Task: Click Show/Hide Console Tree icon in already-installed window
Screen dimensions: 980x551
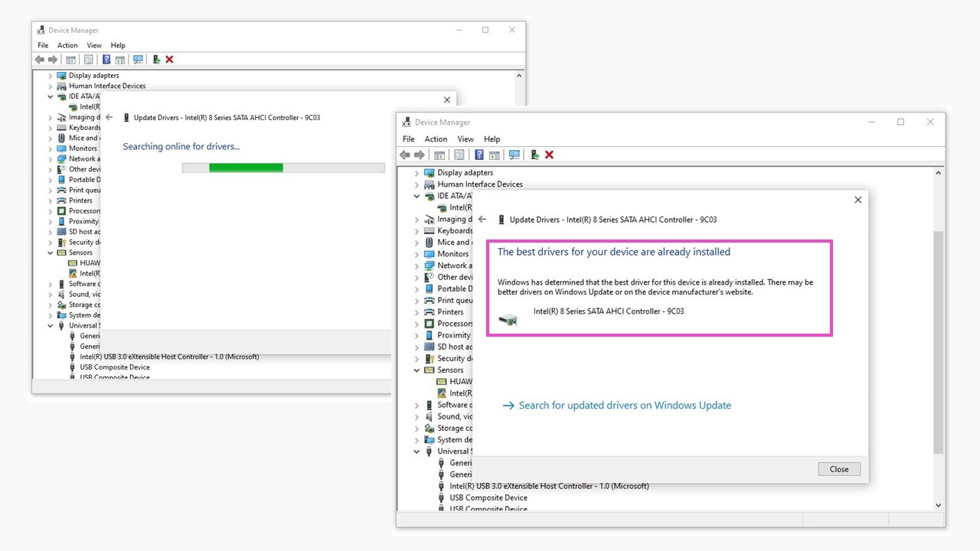Action: (439, 155)
